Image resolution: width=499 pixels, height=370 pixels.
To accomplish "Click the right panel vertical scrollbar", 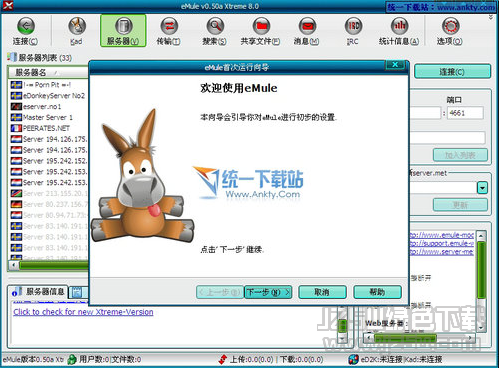I will coord(481,282).
